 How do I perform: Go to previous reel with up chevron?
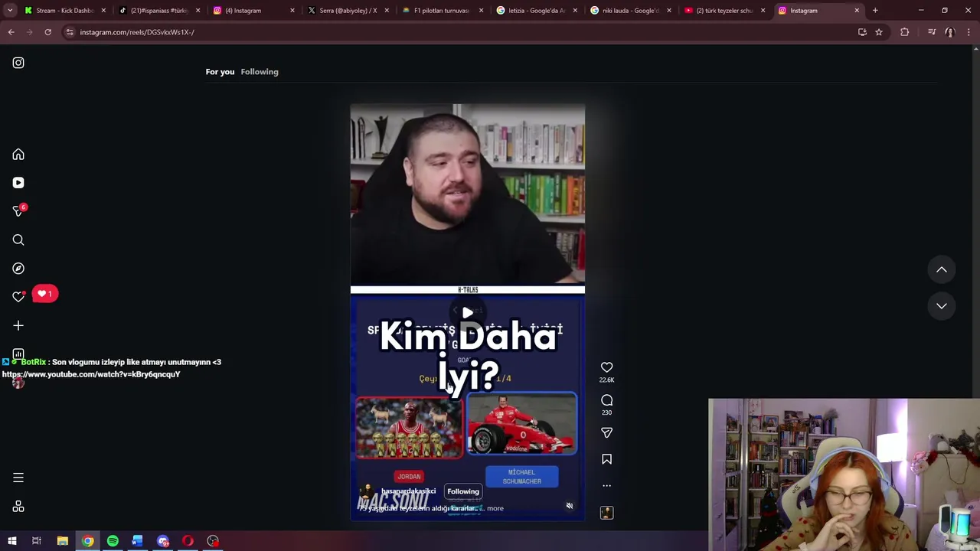click(x=942, y=269)
